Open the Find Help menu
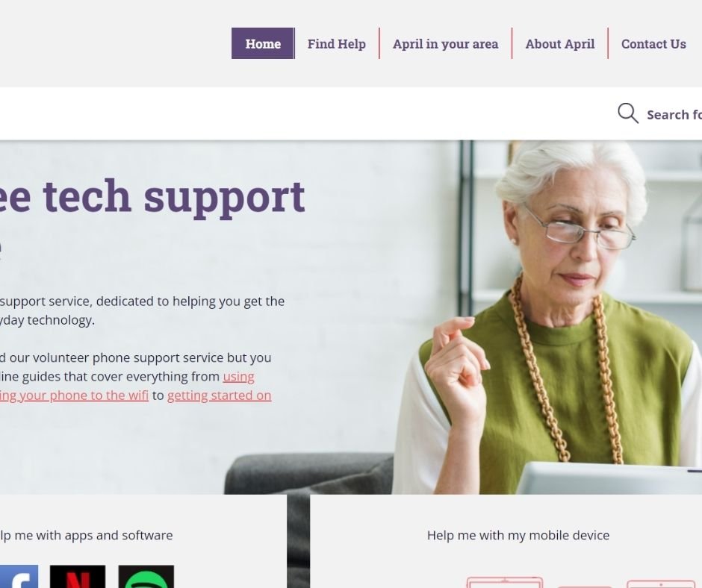 337,43
